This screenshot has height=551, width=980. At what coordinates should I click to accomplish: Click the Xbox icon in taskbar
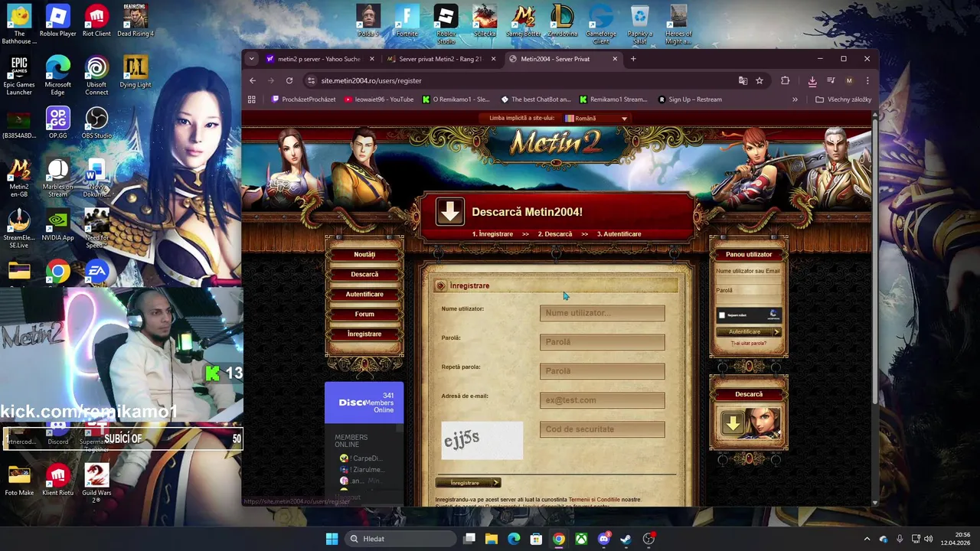point(582,539)
